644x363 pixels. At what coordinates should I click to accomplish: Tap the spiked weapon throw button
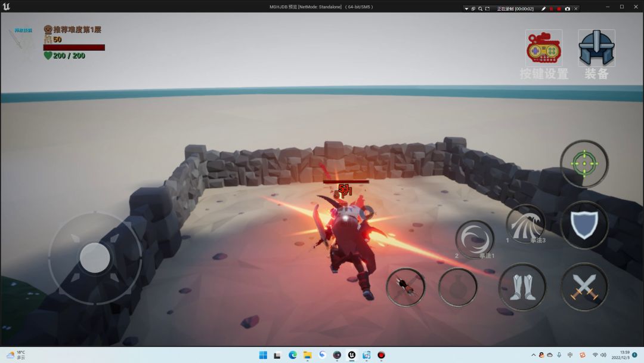[x=405, y=287]
